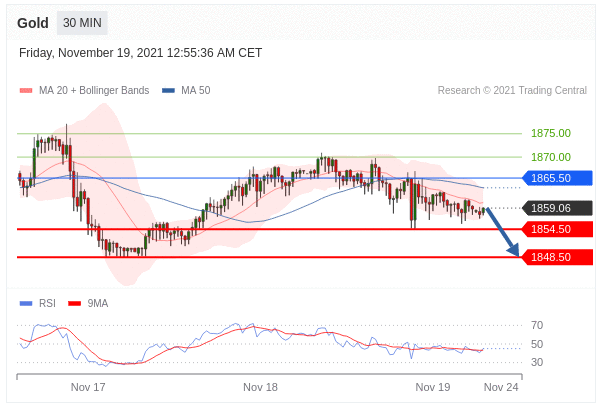
Task: Click the Gold instrument title
Action: [x=33, y=23]
